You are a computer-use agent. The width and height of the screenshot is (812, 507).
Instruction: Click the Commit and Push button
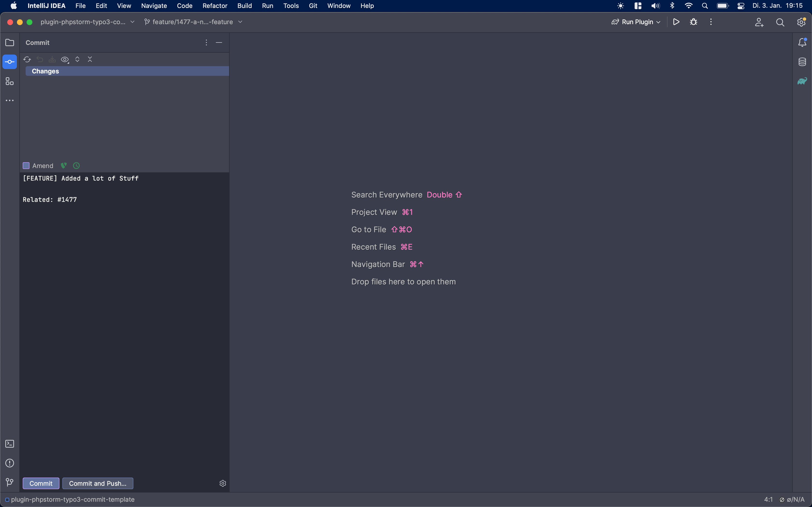[x=98, y=483]
